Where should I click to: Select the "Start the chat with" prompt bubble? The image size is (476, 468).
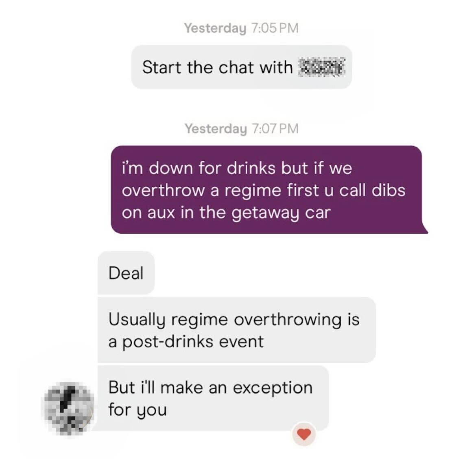point(242,67)
